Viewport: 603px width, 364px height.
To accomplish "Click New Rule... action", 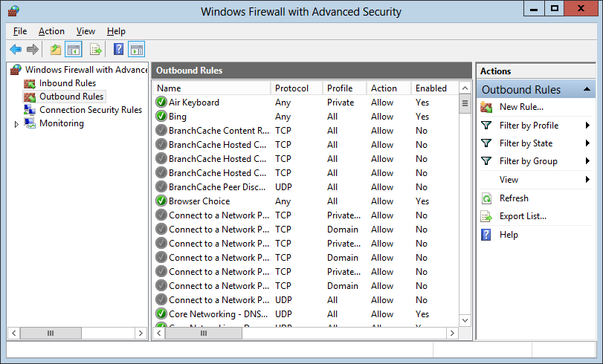I will tap(521, 107).
